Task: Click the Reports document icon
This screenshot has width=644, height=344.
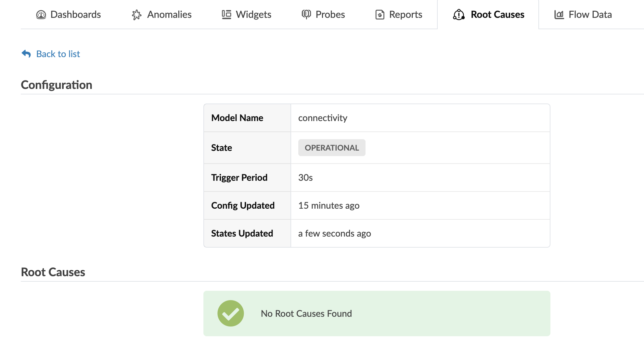Action: pyautogui.click(x=380, y=15)
